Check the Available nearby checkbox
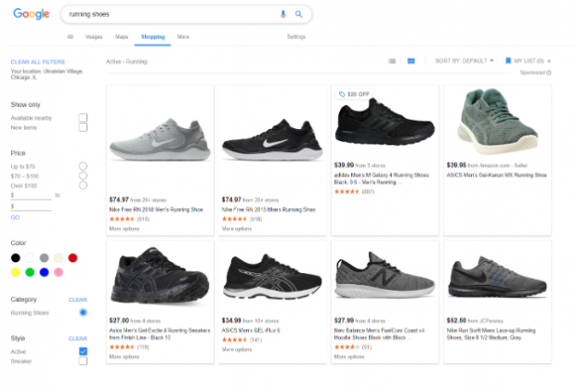 [83, 118]
